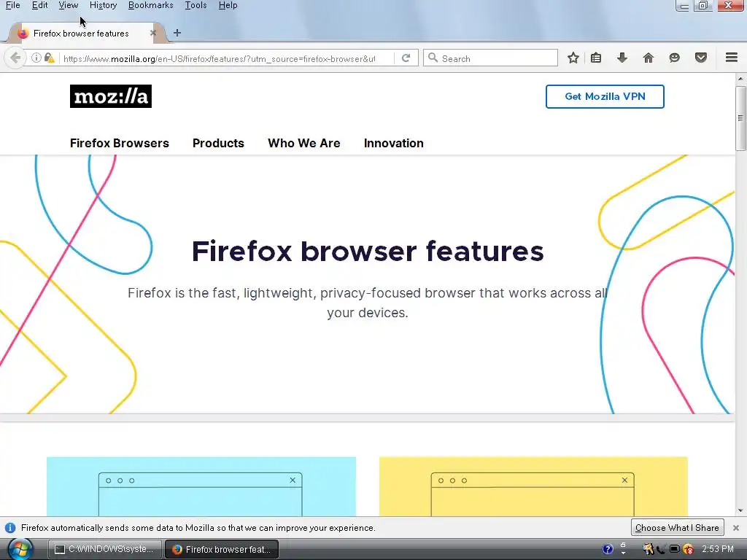Image resolution: width=747 pixels, height=560 pixels.
Task: Click the scrollbar up arrow
Action: coord(740,79)
